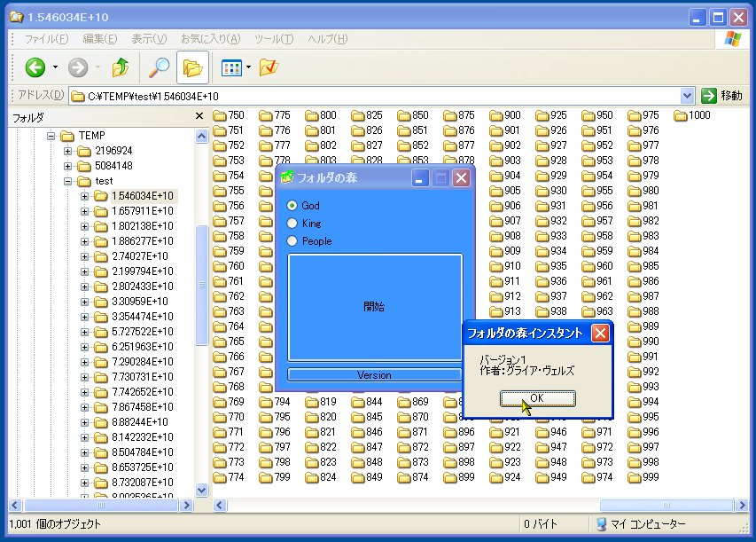Collapse the TEMP tree node
756x542 pixels.
51,136
